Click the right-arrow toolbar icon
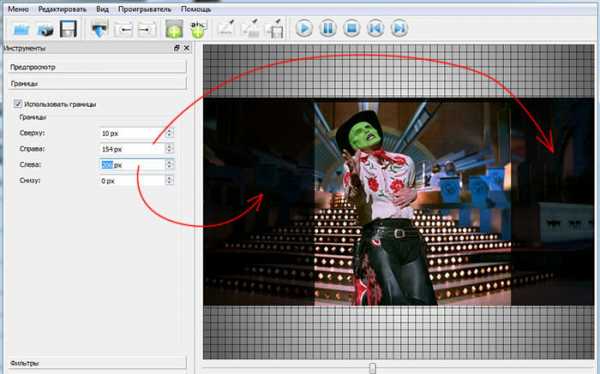 [x=146, y=29]
